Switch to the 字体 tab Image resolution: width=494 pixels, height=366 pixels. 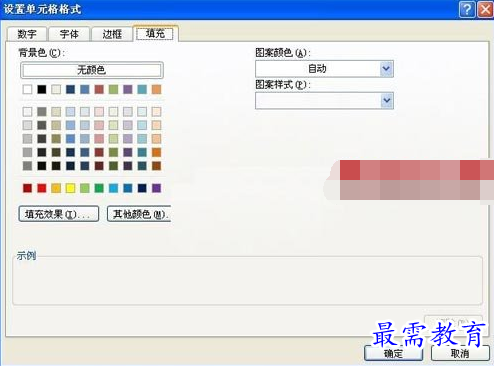click(69, 34)
